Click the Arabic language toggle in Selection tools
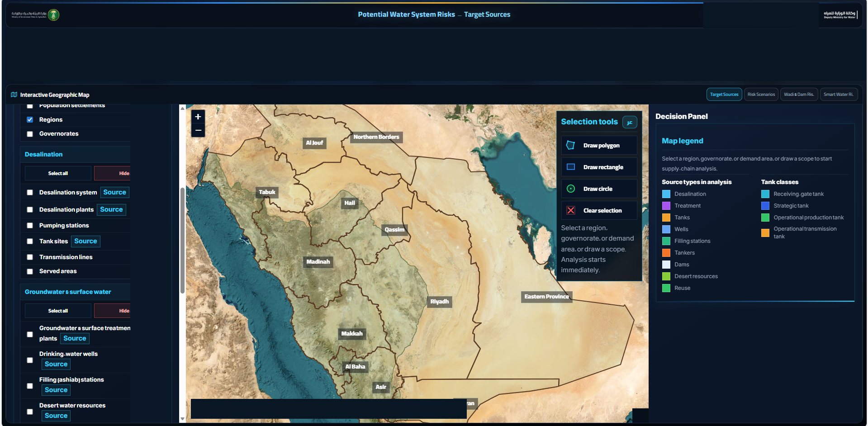This screenshot has height=426, width=868. 630,122
